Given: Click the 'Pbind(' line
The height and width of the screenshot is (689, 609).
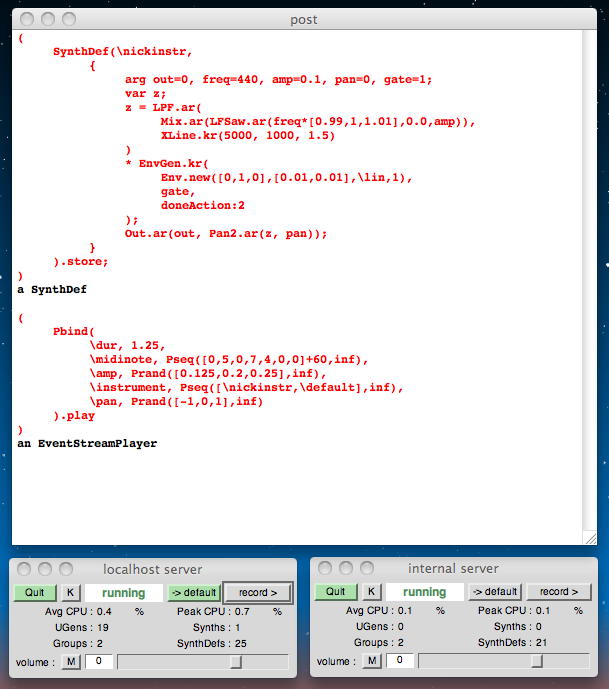Looking at the screenshot, I should [x=73, y=332].
